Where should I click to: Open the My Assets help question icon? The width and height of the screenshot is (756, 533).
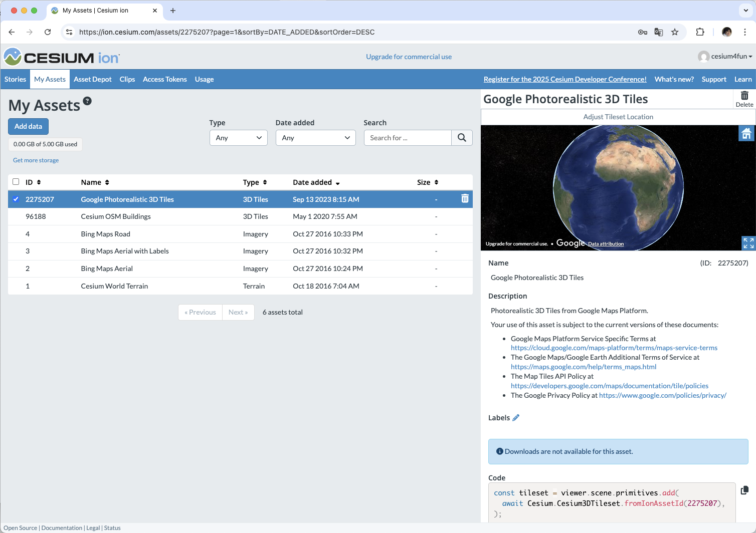(87, 101)
